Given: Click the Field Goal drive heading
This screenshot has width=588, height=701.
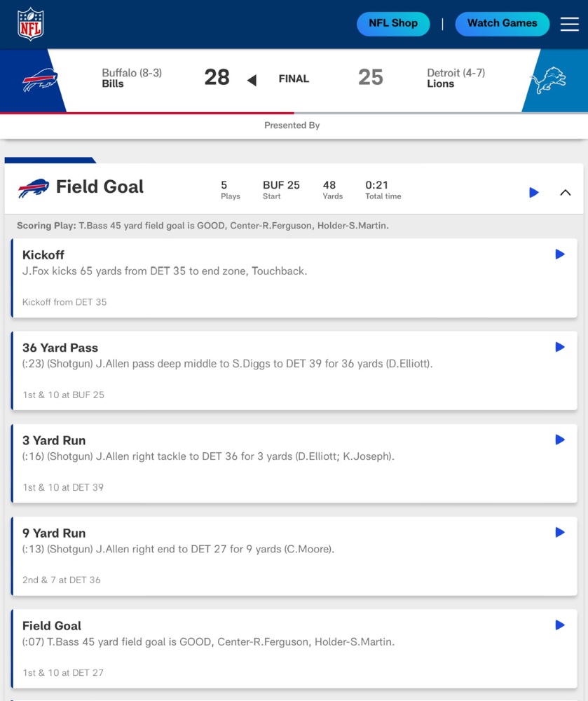Looking at the screenshot, I should click(x=100, y=187).
